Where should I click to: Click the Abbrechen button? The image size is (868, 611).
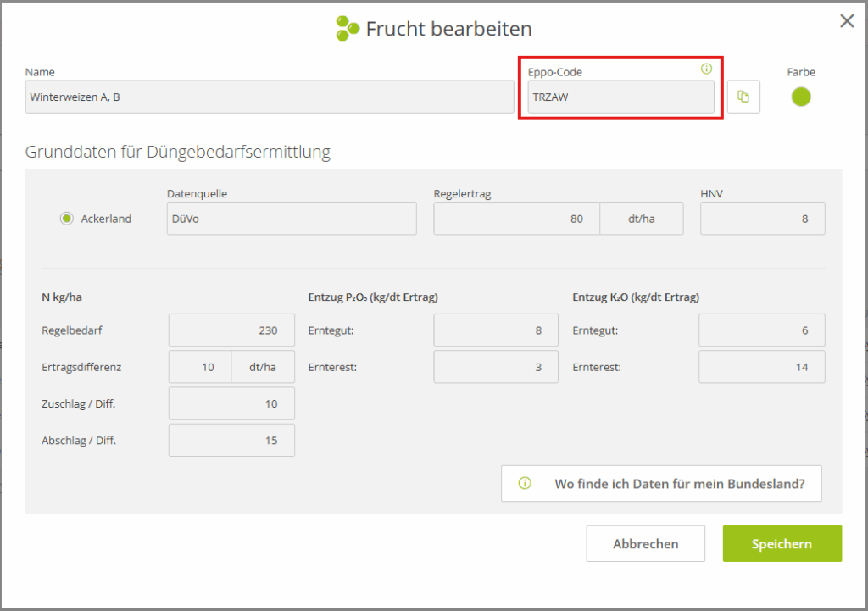coord(645,543)
